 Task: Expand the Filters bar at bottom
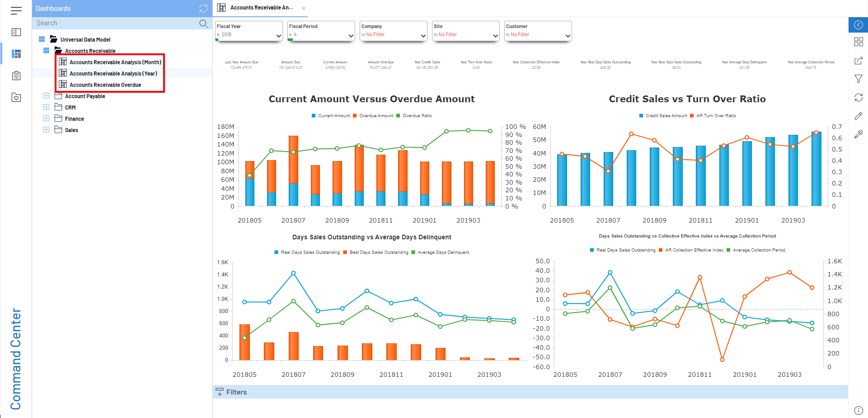tap(236, 392)
